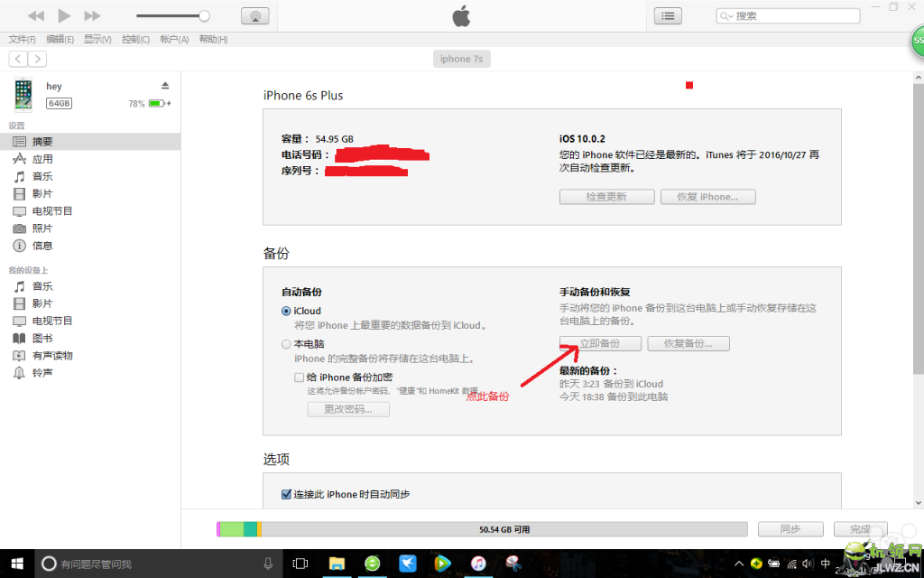Click the 完成 button
This screenshot has height=578, width=924.
(x=860, y=529)
